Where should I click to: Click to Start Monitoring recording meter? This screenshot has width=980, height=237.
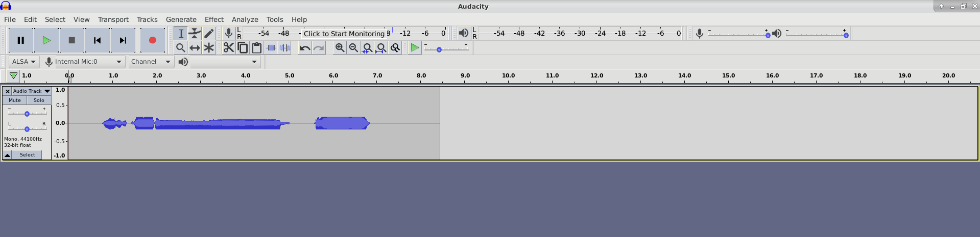pyautogui.click(x=345, y=34)
